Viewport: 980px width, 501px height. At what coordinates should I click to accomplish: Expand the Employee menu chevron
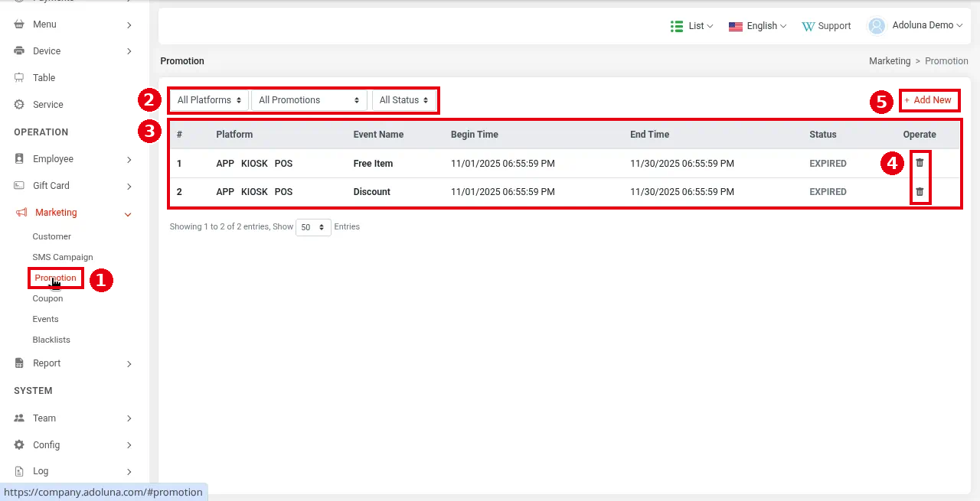pos(129,159)
